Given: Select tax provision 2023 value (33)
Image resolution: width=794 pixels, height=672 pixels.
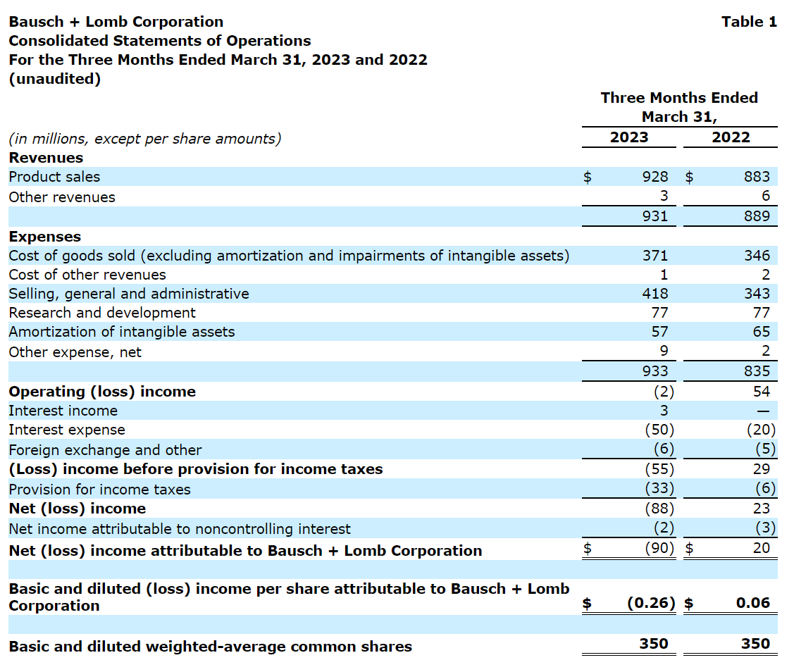Looking at the screenshot, I should 660,488.
